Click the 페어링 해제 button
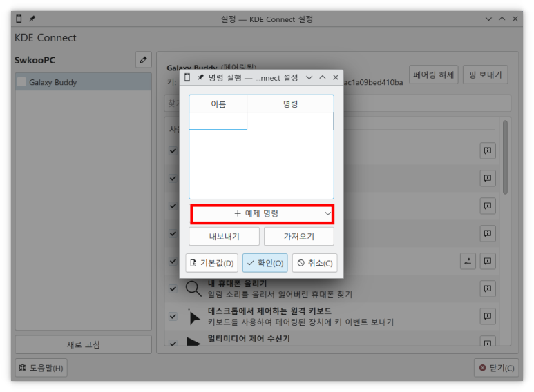 434,75
